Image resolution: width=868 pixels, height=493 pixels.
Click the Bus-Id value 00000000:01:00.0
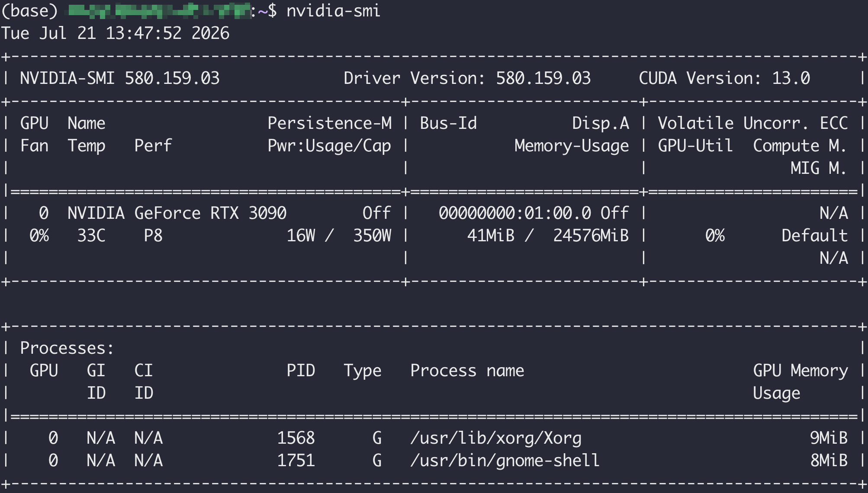point(515,213)
